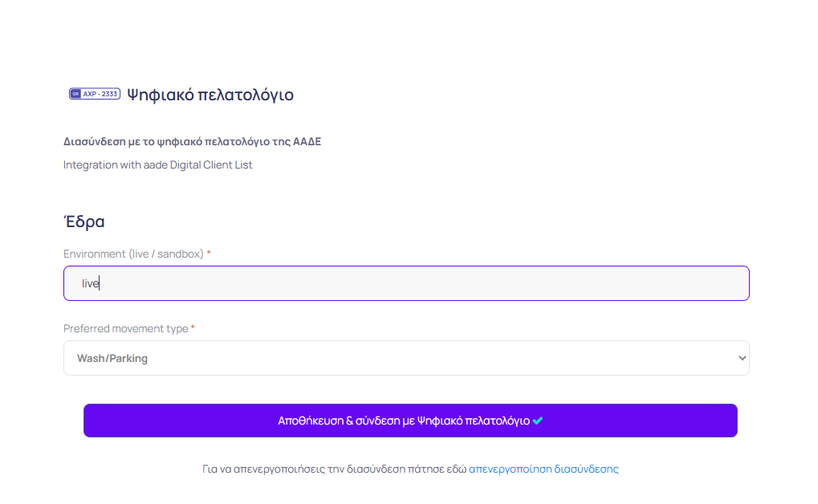
Task: Click the Ψηφιακό πελατολόγιο heading
Action: [210, 95]
